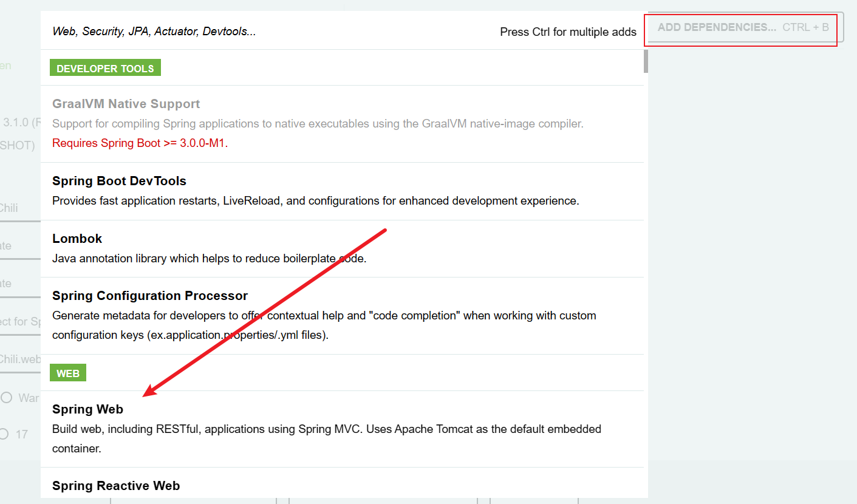Screen dimensions: 857x504
Task: Click the description field behind the dialog
Action: [x=19, y=322]
